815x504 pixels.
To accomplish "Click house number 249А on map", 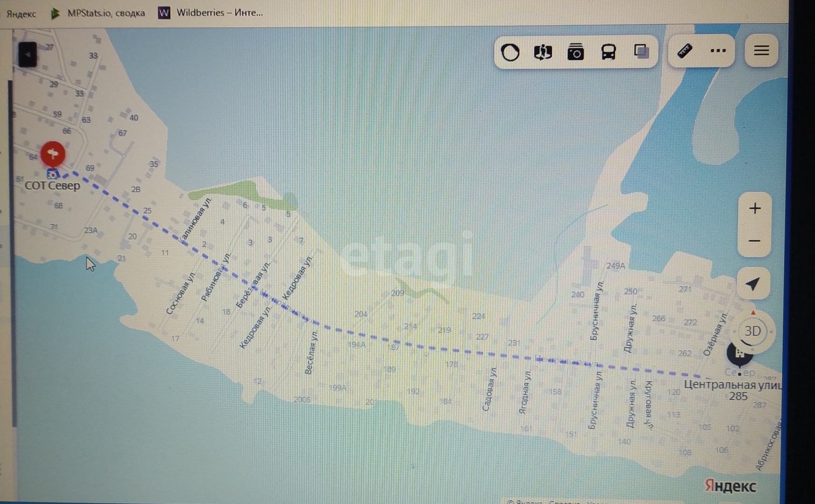I will (616, 266).
